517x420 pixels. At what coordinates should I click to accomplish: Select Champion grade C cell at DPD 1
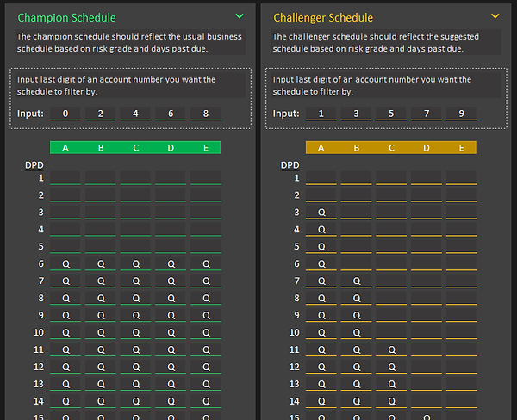click(x=135, y=178)
